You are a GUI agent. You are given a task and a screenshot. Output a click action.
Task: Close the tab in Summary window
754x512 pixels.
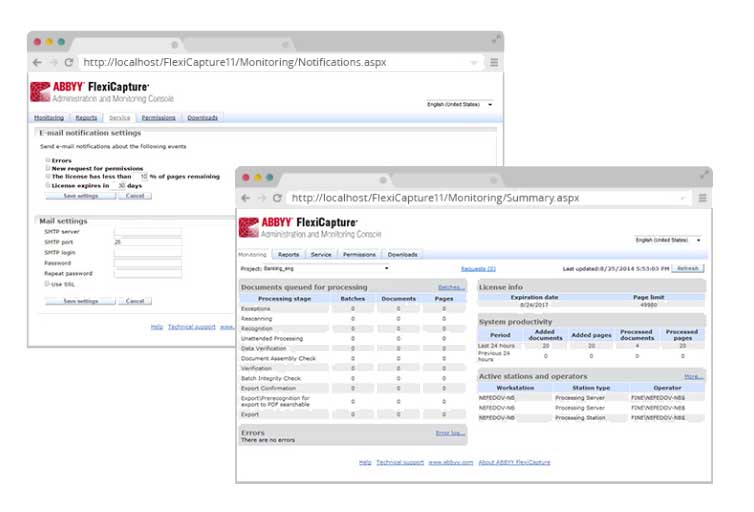click(x=383, y=180)
